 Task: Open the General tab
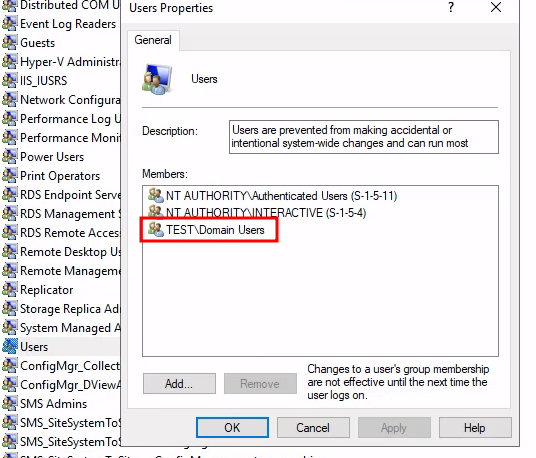tap(153, 40)
